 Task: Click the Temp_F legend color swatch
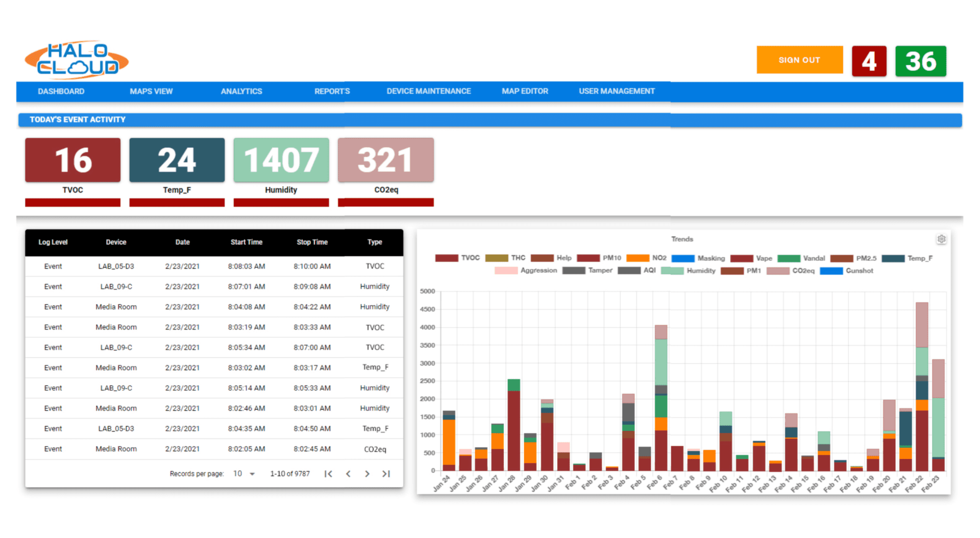[x=893, y=258]
